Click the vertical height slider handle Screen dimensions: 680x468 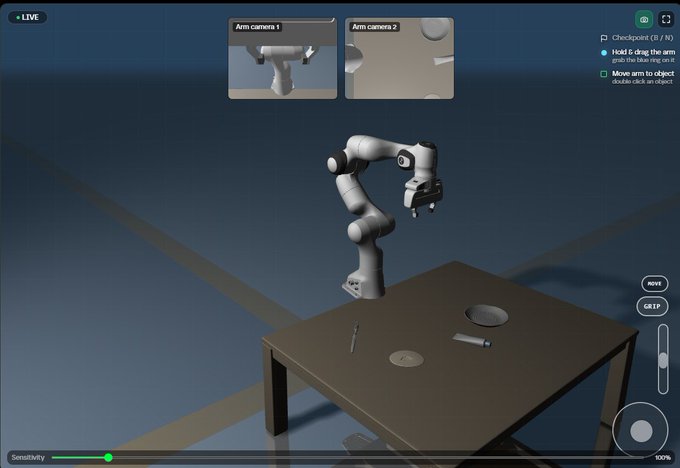tap(663, 360)
